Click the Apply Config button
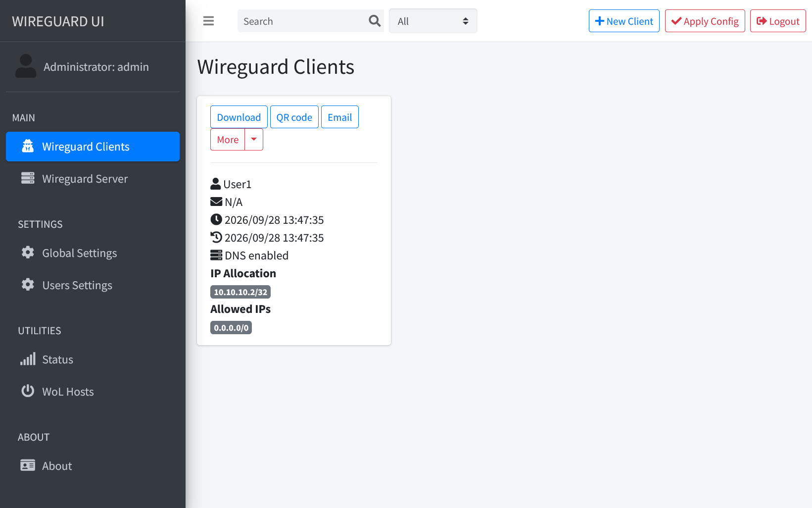Viewport: 812px width, 508px height. coord(705,21)
